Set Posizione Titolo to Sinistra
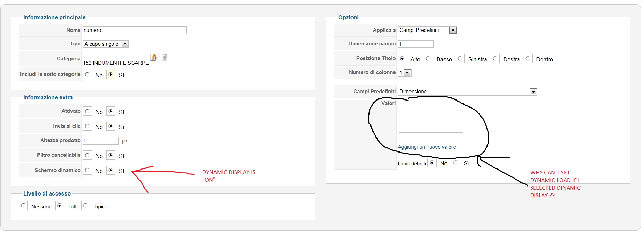The height and width of the screenshot is (234, 644). point(460,59)
